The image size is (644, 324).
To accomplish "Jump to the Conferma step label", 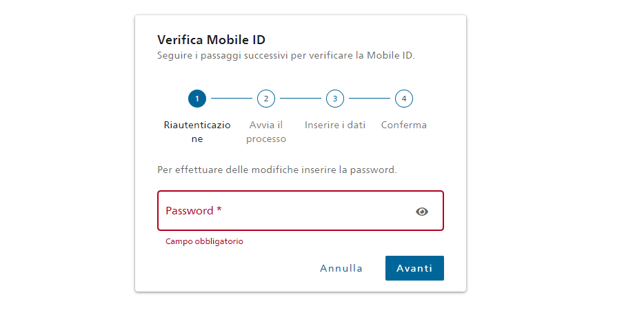I will coord(404,125).
